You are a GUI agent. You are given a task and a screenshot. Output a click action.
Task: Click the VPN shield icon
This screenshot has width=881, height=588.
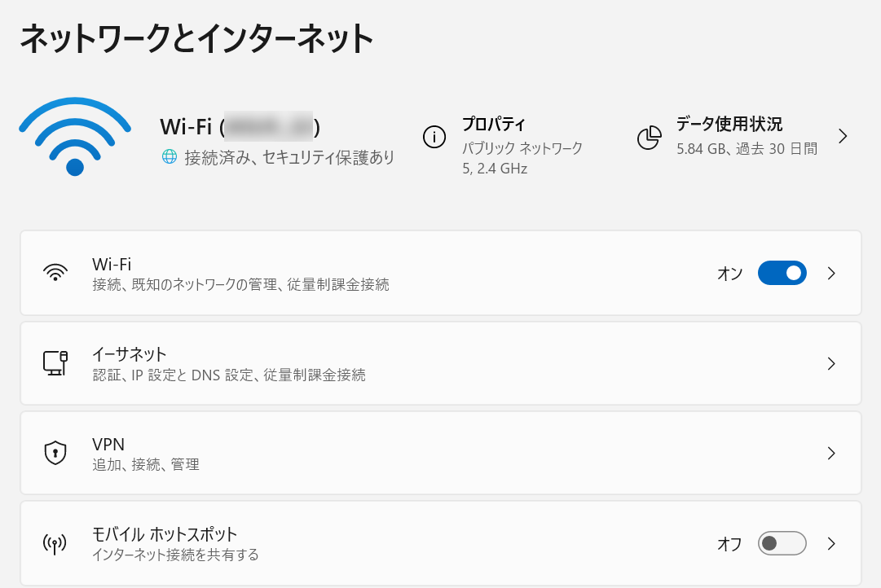(x=55, y=453)
